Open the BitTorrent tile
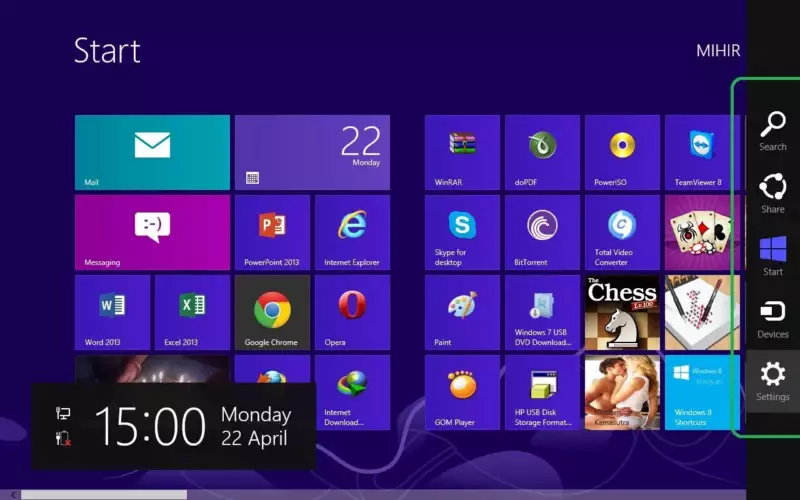Viewport: 800px width, 500px height. click(x=542, y=232)
